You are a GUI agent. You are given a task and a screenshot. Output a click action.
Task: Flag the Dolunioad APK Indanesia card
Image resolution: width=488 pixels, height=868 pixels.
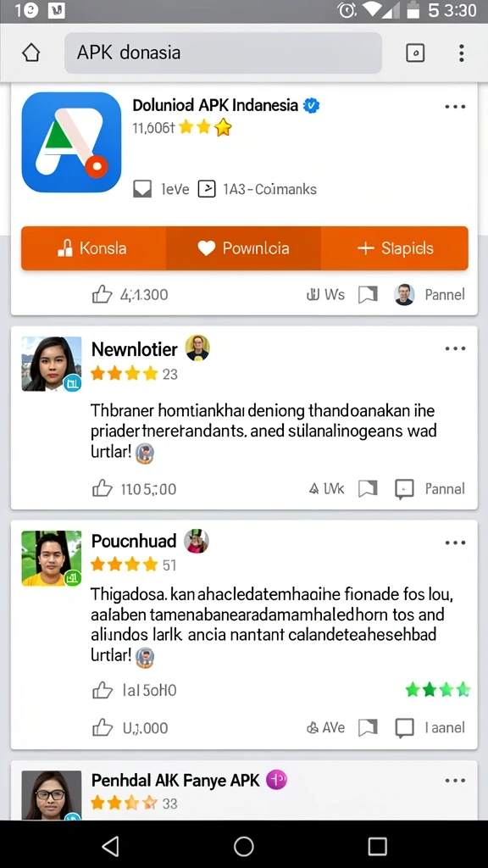tap(368, 294)
